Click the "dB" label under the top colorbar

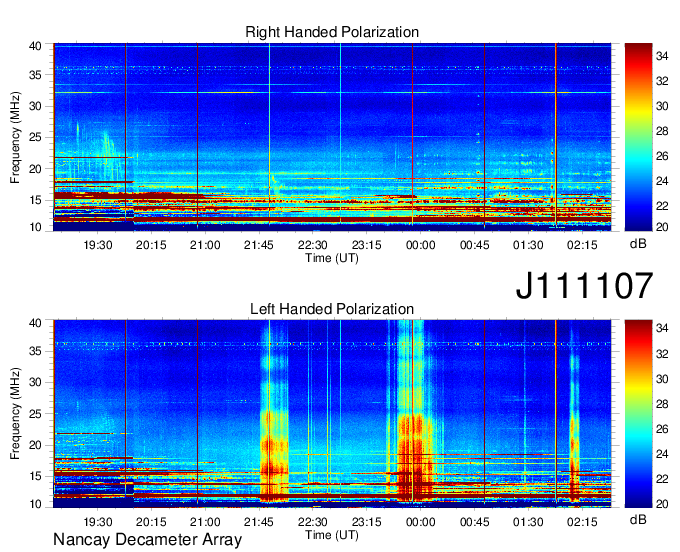(638, 244)
